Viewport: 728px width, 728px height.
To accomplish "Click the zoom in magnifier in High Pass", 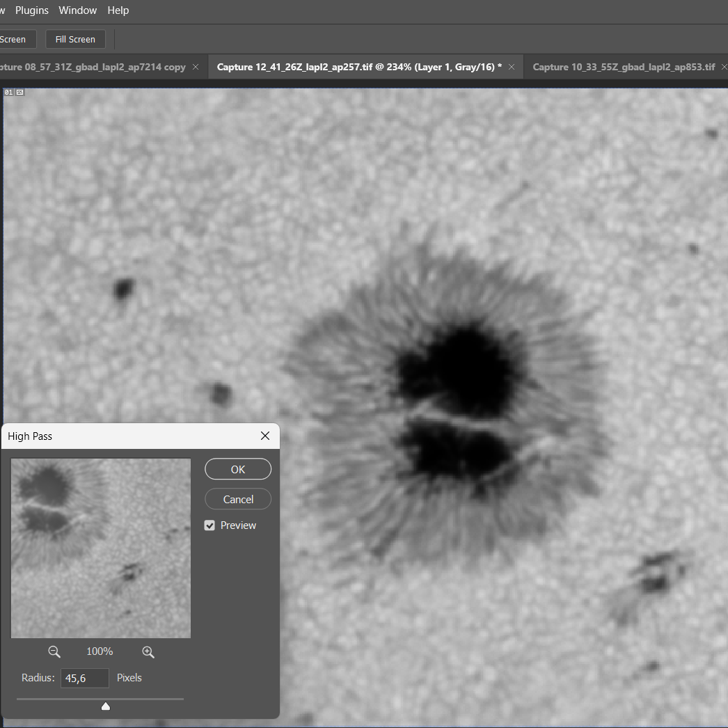I will point(148,651).
